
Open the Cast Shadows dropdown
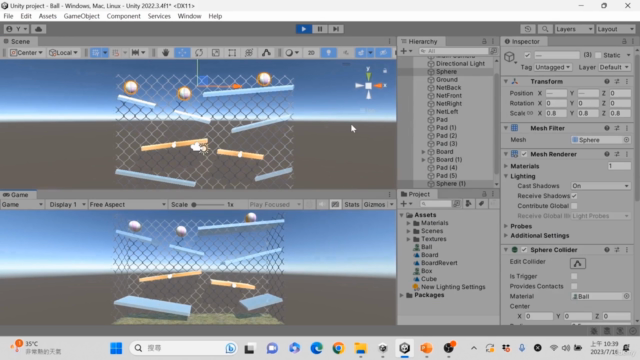600,186
